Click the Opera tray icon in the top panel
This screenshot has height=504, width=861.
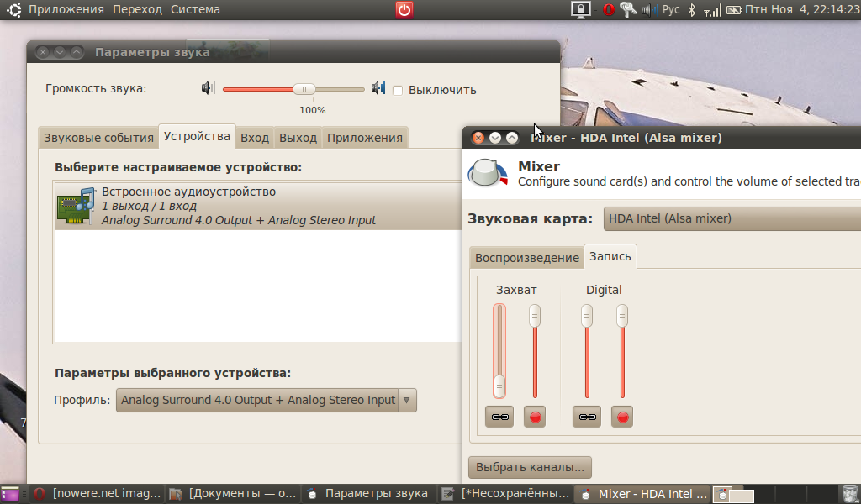pyautogui.click(x=609, y=10)
